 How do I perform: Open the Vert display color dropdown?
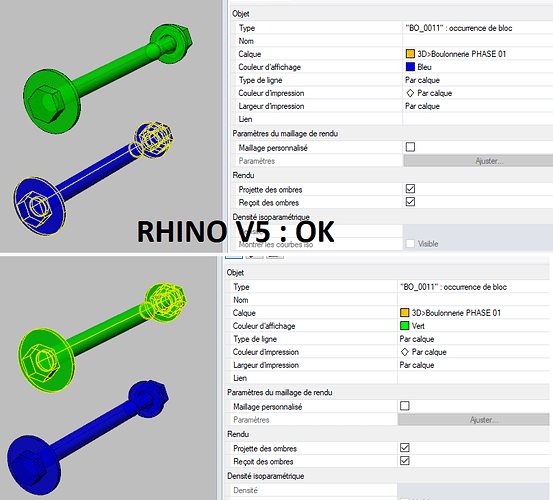473,325
